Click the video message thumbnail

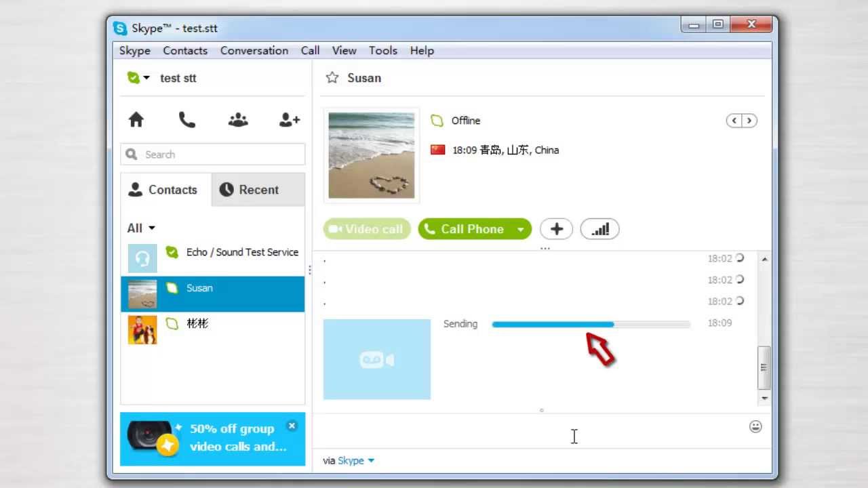(377, 359)
